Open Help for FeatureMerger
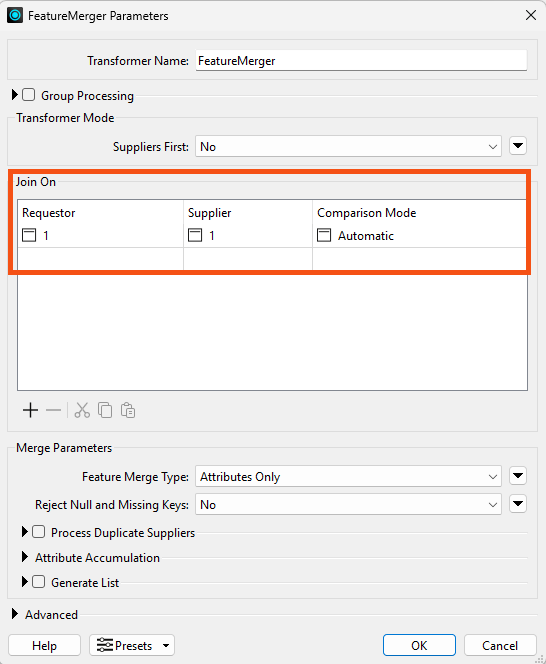Image resolution: width=546 pixels, height=664 pixels. [x=44, y=645]
